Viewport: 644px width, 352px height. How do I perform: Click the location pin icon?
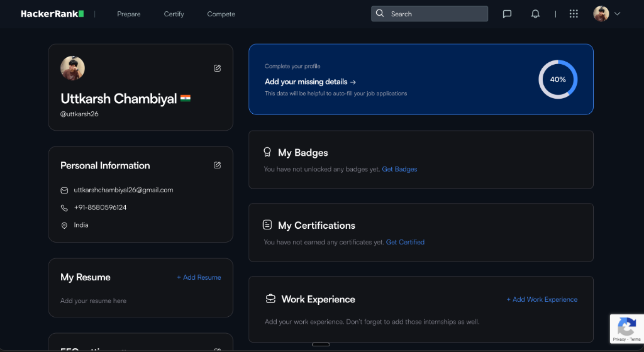64,225
